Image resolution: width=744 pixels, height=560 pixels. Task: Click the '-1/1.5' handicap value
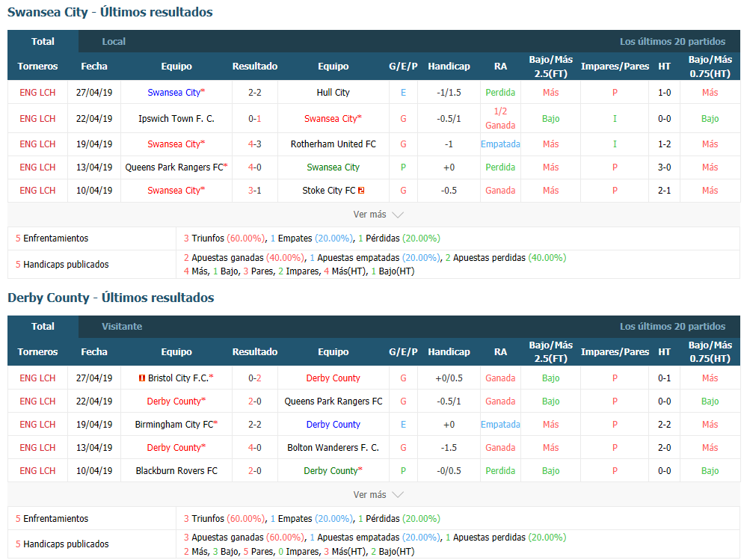click(x=449, y=93)
